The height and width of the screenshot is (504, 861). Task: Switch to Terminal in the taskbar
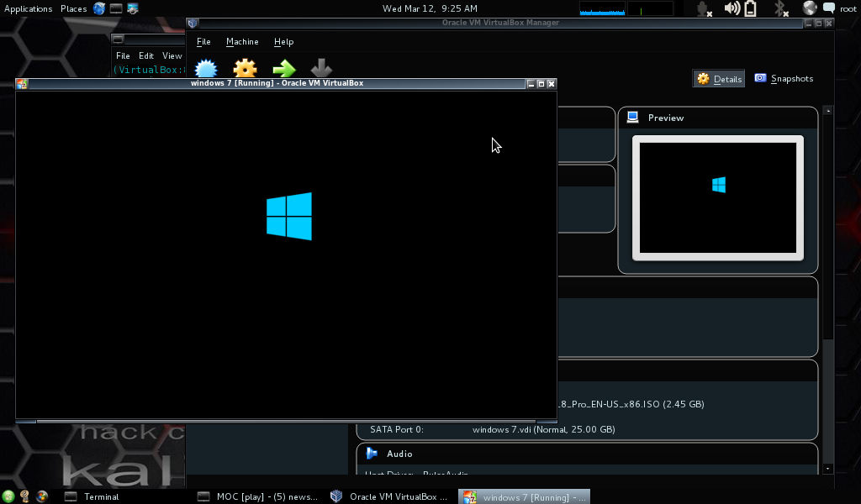(x=91, y=497)
